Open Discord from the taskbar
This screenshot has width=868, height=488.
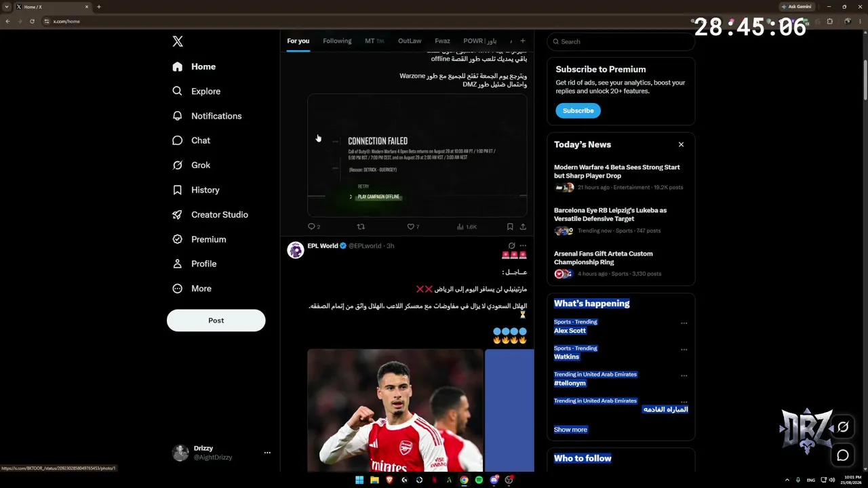pos(494,480)
